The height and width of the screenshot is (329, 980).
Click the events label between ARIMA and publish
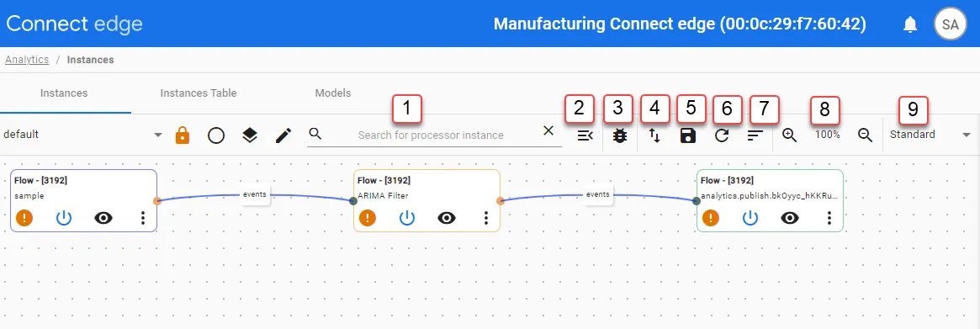[597, 194]
